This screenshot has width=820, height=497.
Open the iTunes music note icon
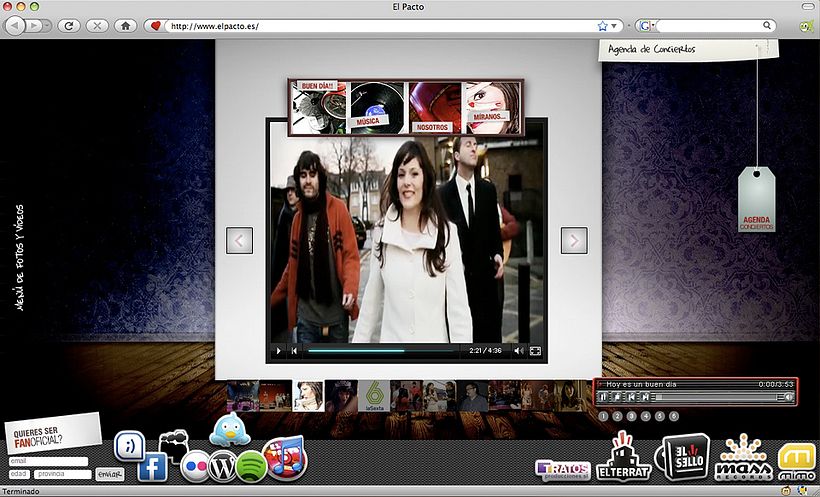coord(285,456)
